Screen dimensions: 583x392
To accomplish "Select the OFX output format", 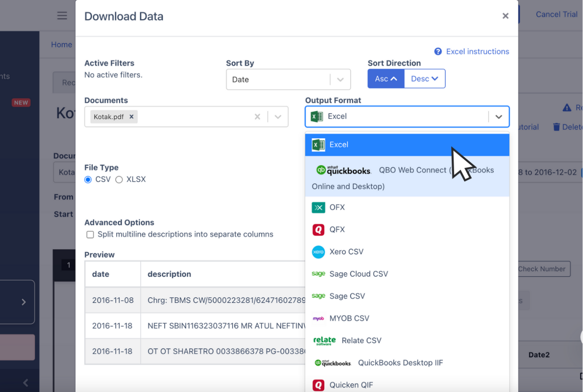I will pyautogui.click(x=407, y=207).
